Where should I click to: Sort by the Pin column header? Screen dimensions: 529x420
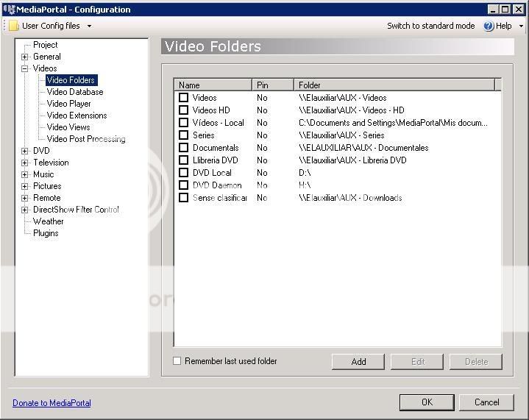point(273,85)
